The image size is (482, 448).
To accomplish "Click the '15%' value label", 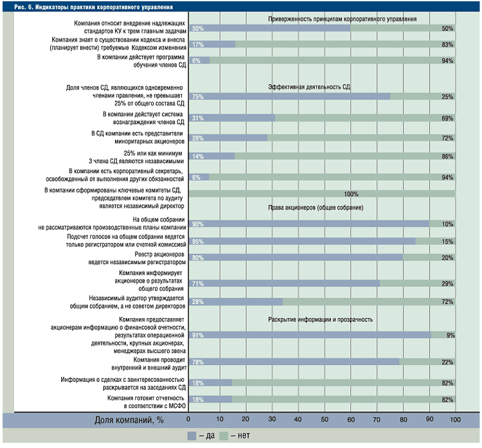I will point(447,242).
